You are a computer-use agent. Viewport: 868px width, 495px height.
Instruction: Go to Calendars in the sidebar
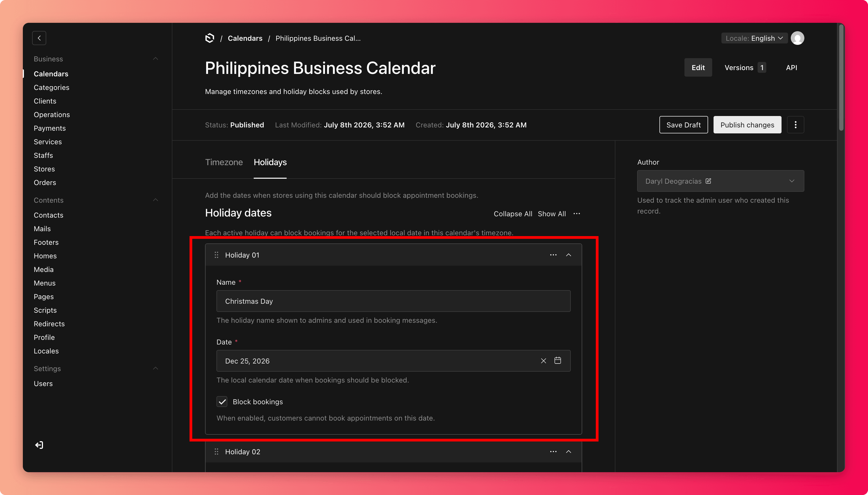pyautogui.click(x=51, y=74)
